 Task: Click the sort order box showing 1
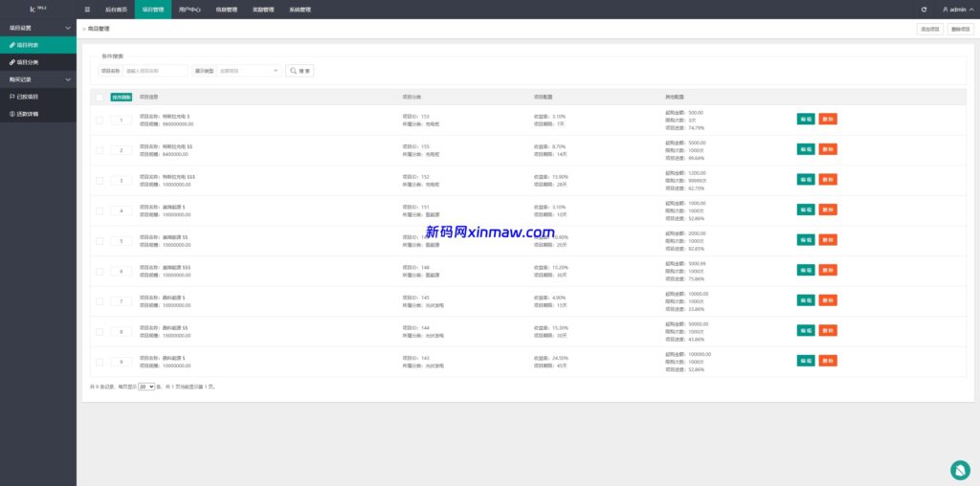point(122,120)
